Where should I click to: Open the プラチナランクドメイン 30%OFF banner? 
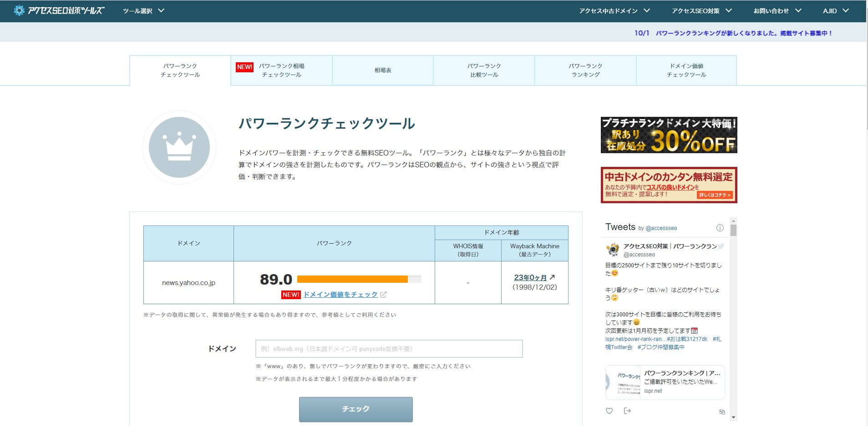click(669, 135)
